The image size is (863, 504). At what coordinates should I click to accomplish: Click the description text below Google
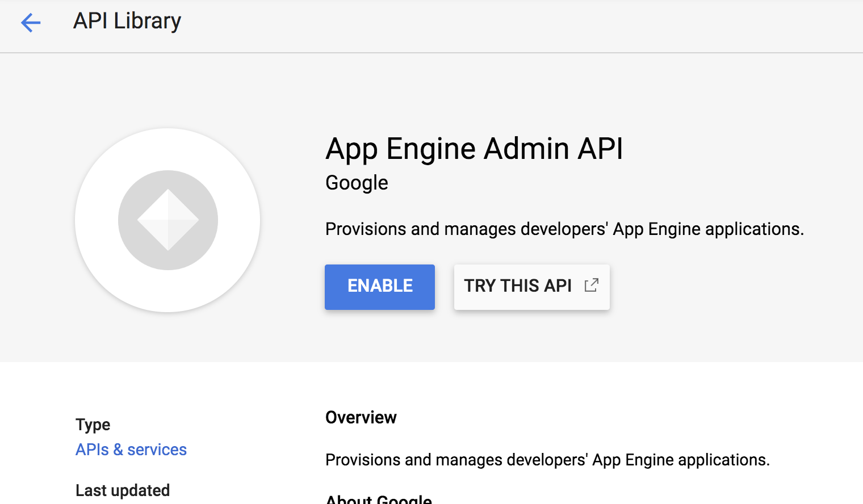coord(564,229)
